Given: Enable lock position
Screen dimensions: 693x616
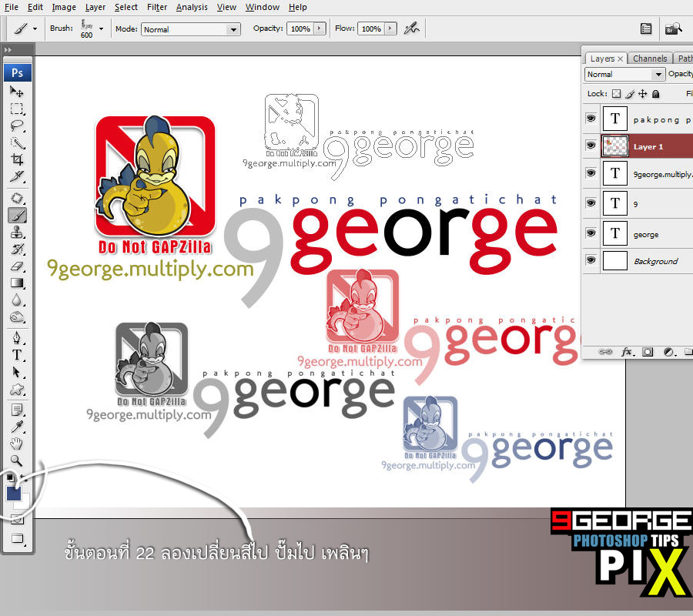Looking at the screenshot, I should point(643,94).
